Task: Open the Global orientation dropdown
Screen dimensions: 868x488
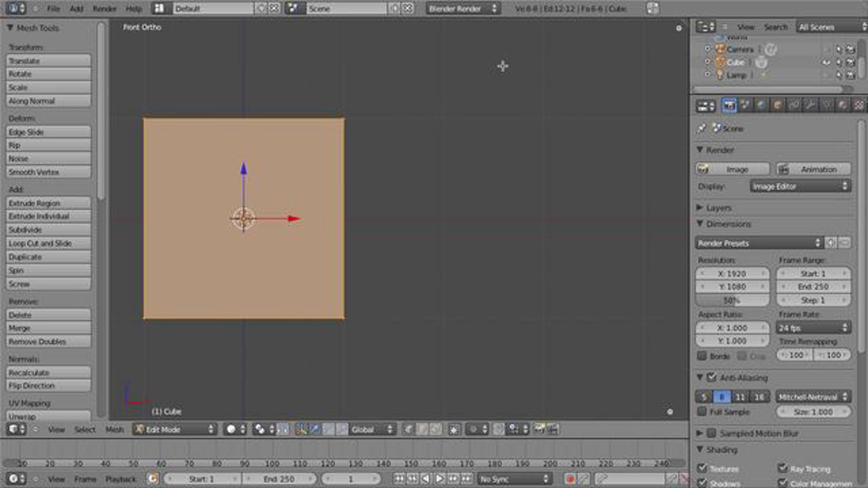Action: [x=372, y=429]
